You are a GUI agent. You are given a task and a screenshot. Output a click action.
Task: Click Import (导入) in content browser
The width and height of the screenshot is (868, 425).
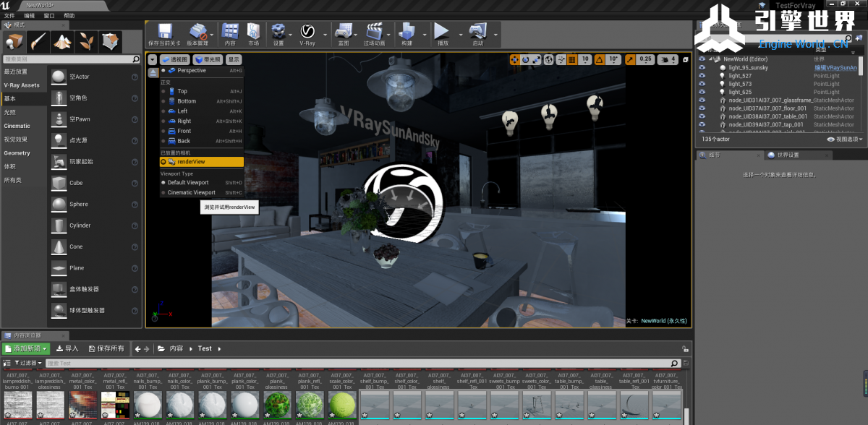(x=67, y=348)
